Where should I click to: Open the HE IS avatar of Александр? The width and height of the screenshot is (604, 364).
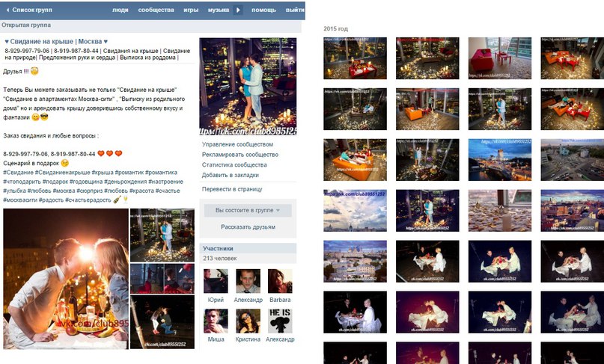[x=280, y=321]
